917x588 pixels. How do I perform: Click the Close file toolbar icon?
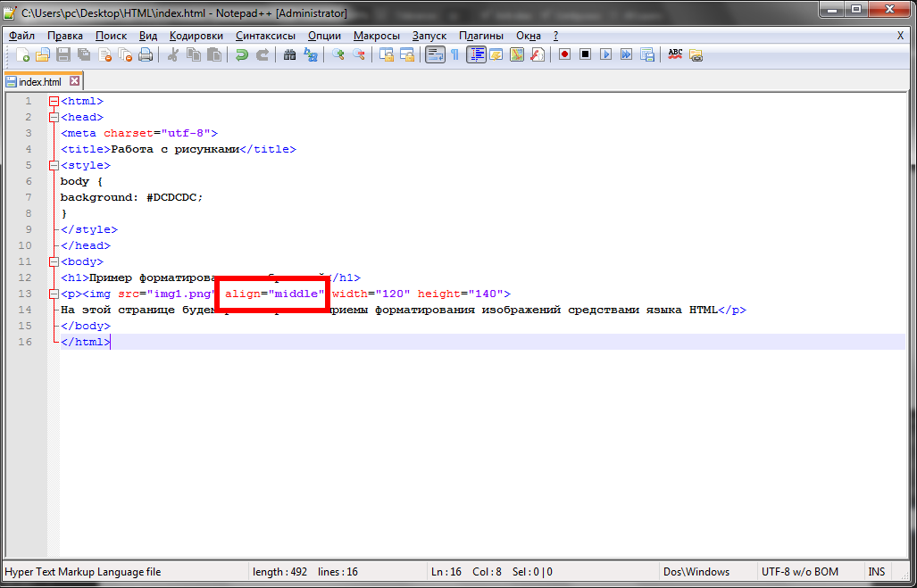(x=105, y=55)
